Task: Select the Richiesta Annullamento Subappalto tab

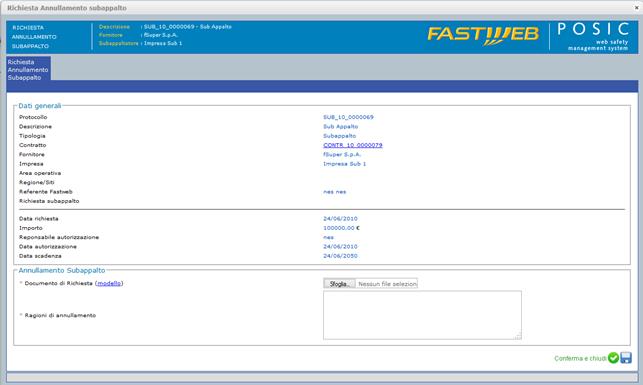Action: (28, 70)
